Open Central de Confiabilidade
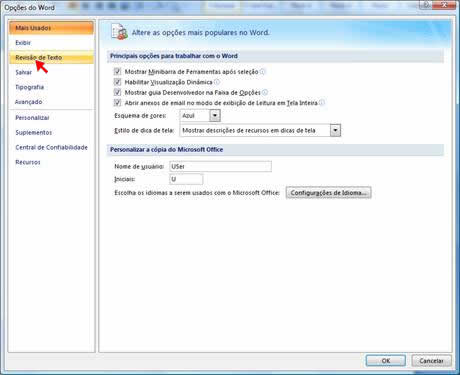This screenshot has height=375, width=460. 51,147
